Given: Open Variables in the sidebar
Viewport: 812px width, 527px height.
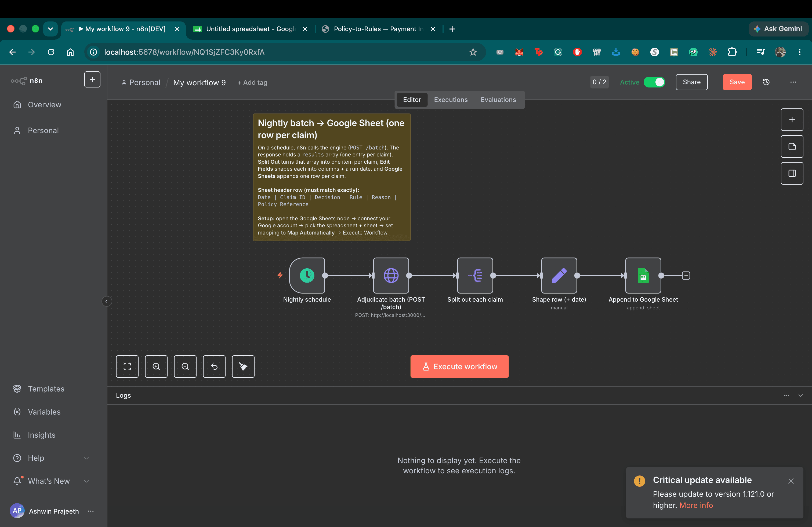Looking at the screenshot, I should [x=53, y=412].
